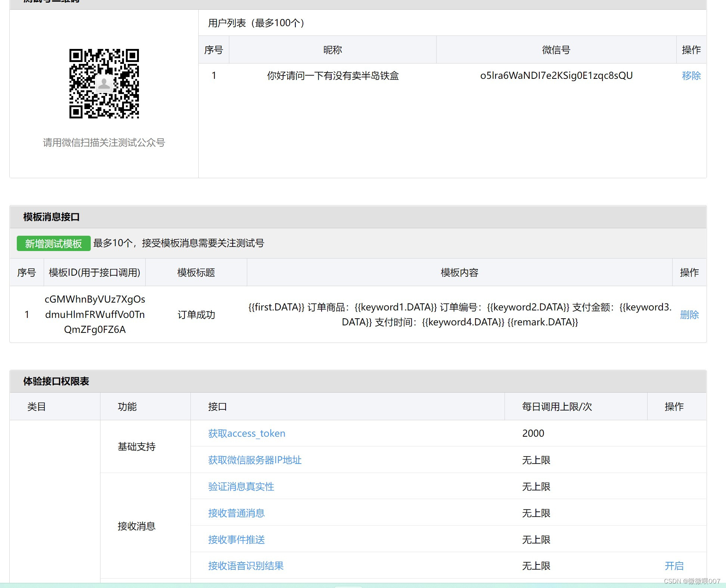726x588 pixels.
Task: Click the user's WeChat ID o5lra6WaNDI7e2KSig0E1zqc8sQU
Action: (x=556, y=76)
